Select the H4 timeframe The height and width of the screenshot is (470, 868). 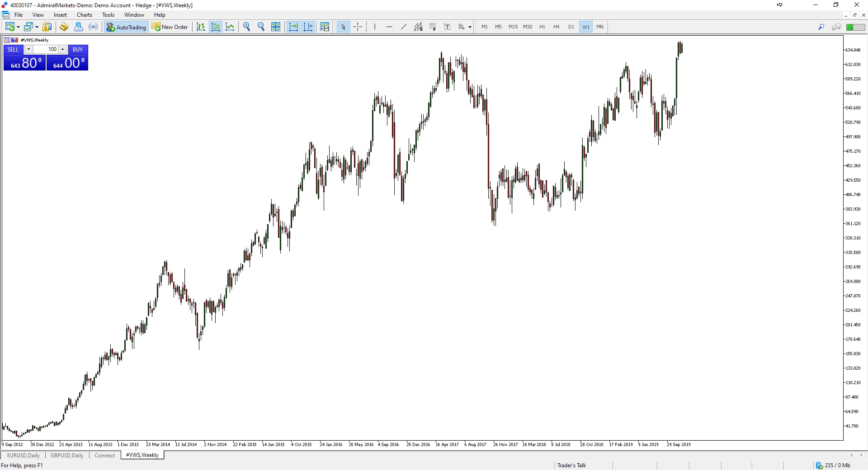tap(556, 27)
